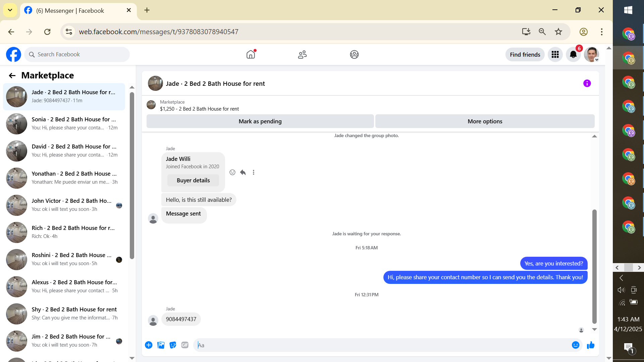Open the notifications bell
The image size is (644, 362).
pos(573,54)
